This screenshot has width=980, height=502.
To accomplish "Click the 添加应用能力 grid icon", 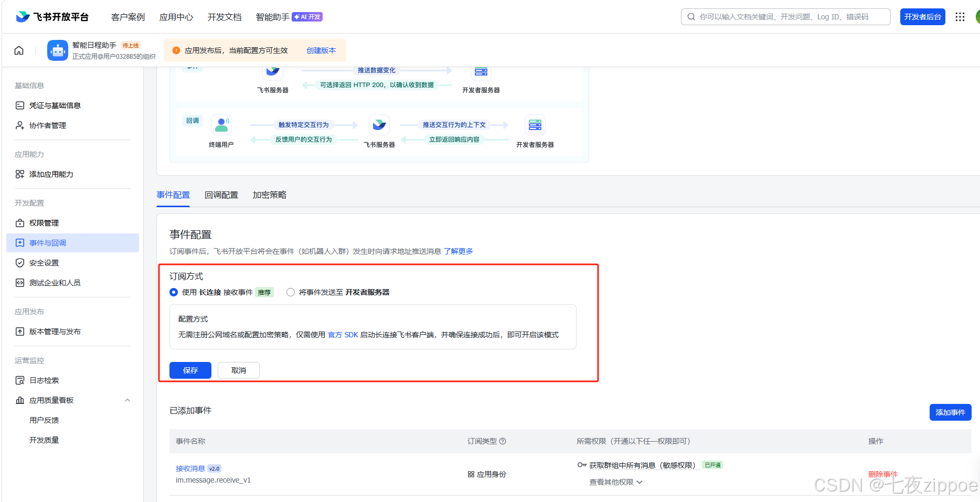I will tap(20, 174).
